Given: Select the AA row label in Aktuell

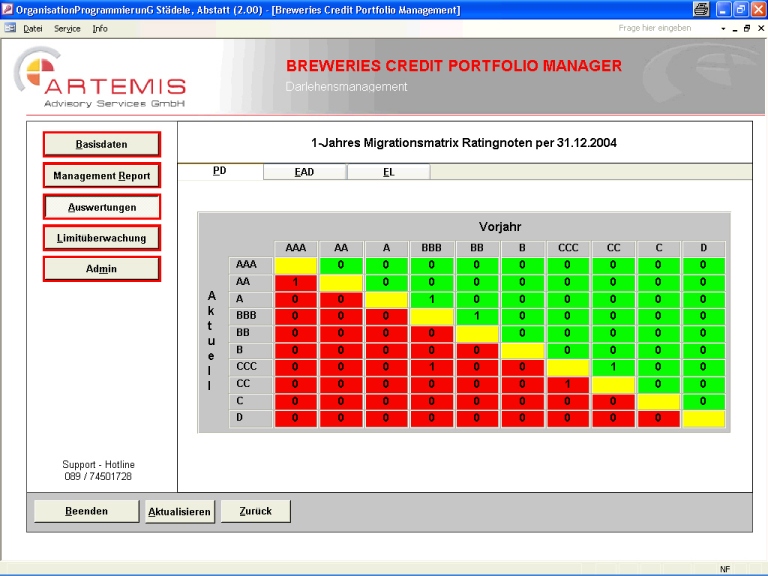Looking at the screenshot, I should tap(250, 282).
